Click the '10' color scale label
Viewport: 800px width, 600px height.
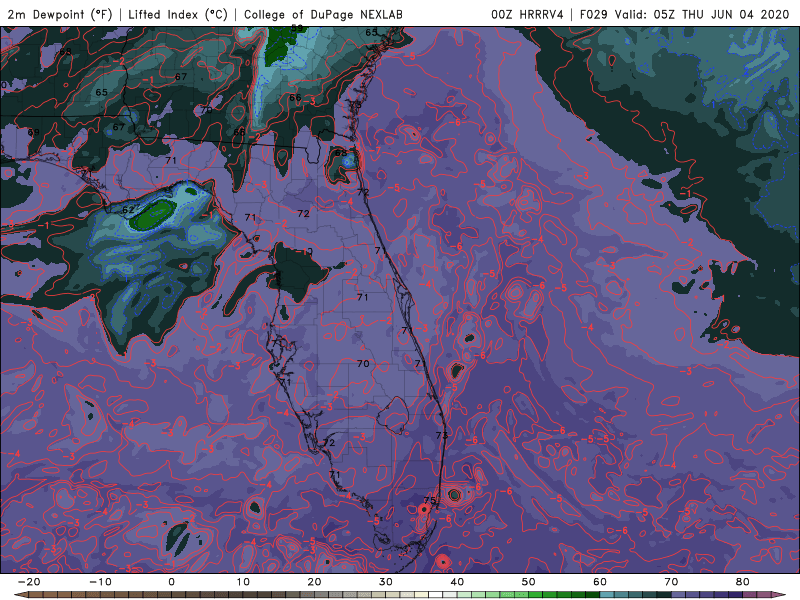coord(243,582)
